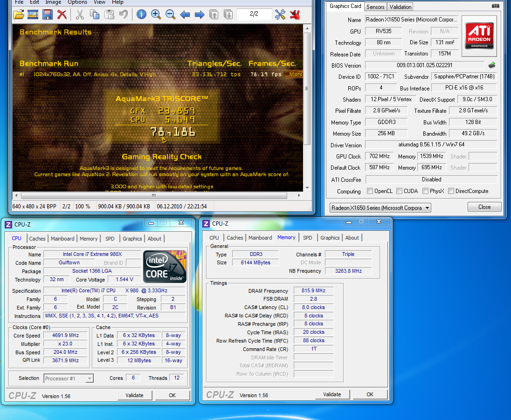Screen dimensions: 511x420
Task: Switch to the Sensors tab in GPU-Z
Action: click(375, 7)
